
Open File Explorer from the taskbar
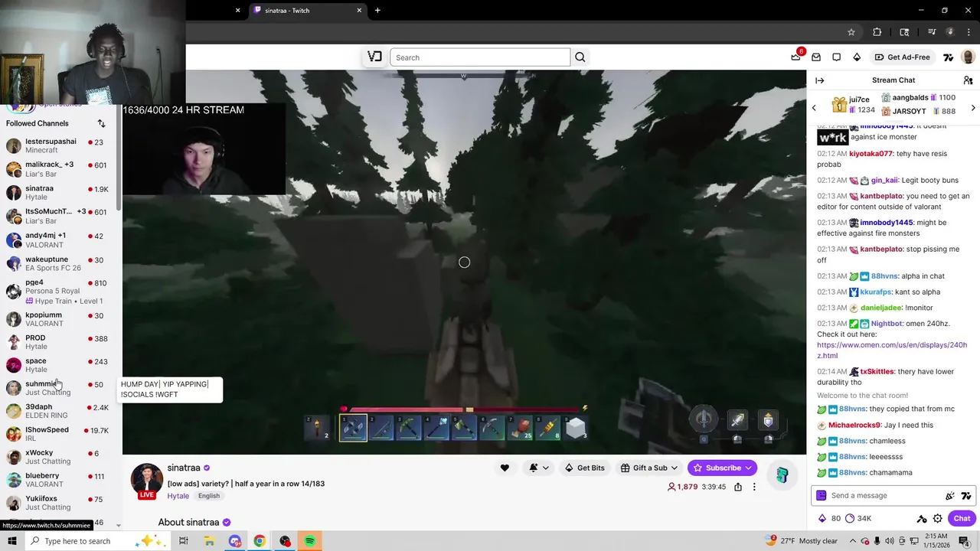[x=209, y=541]
